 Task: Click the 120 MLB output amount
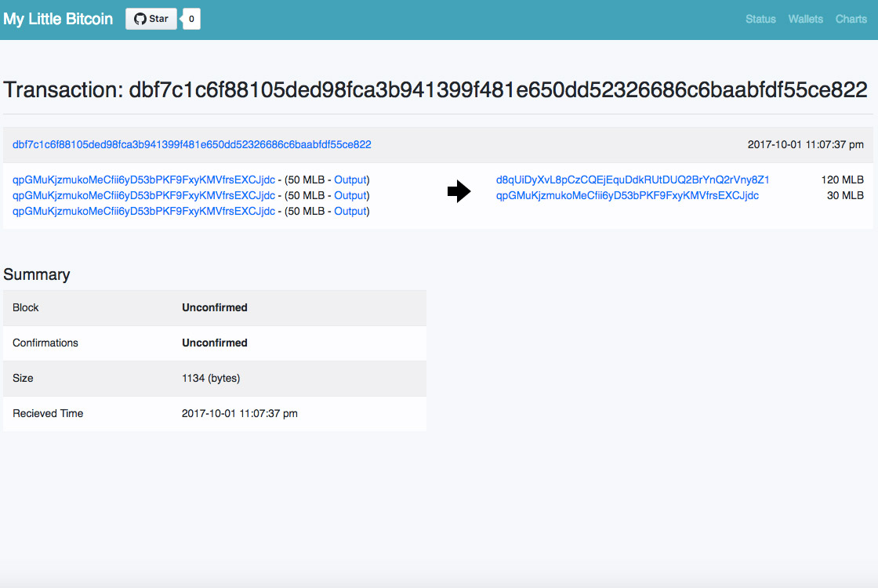(x=842, y=180)
